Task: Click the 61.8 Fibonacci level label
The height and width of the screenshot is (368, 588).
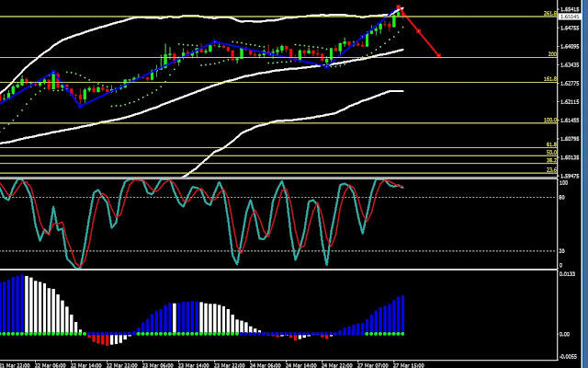Action: coord(551,144)
